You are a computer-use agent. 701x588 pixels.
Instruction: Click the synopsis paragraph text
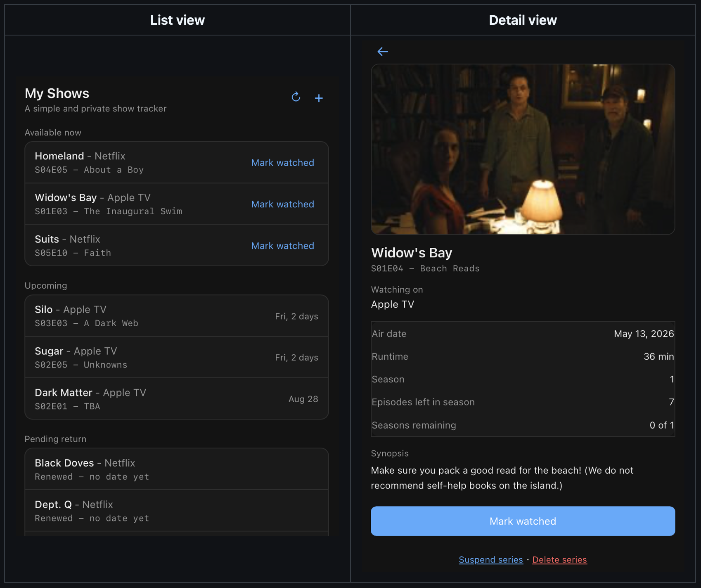[x=502, y=478]
